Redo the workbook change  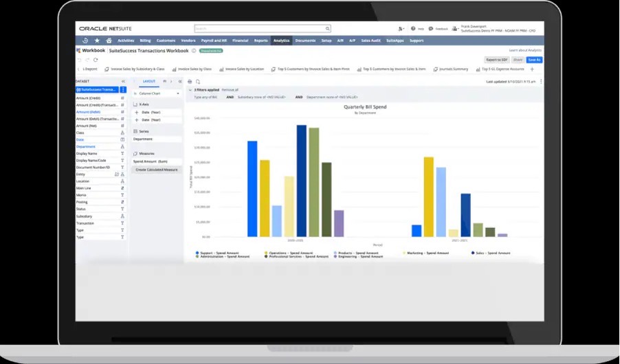point(87,60)
